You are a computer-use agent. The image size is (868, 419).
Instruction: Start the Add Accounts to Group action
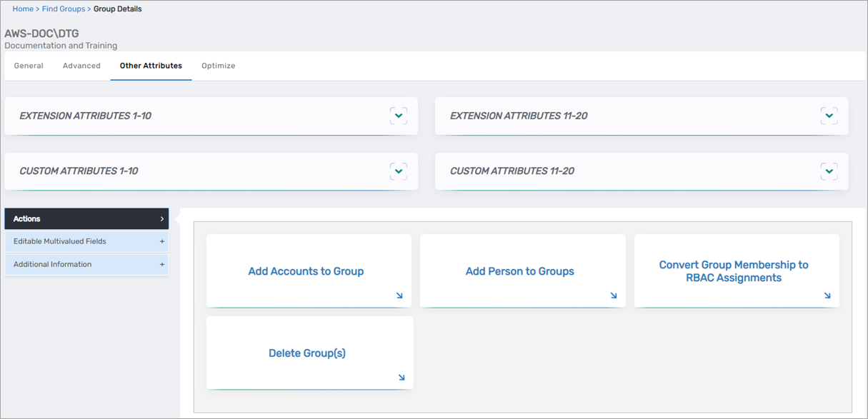[306, 271]
